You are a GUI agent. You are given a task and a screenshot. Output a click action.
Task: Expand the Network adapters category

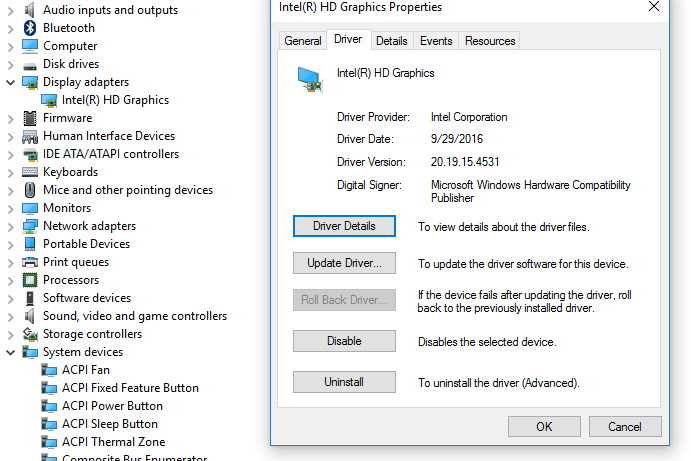point(11,227)
